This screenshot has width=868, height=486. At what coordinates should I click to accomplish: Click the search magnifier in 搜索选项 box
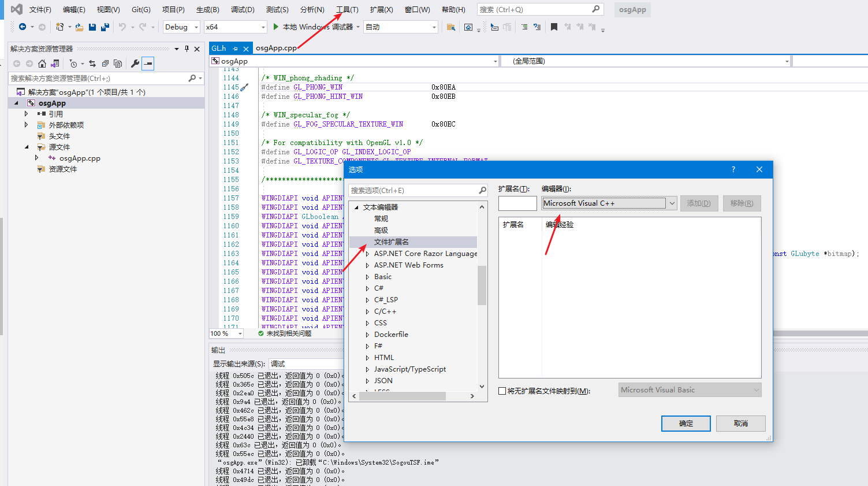(x=481, y=190)
